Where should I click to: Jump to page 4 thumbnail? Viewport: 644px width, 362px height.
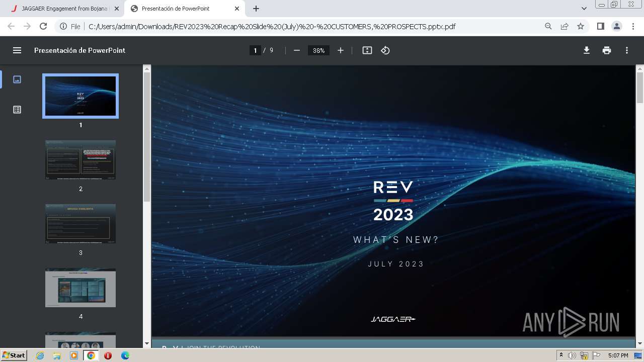(80, 288)
